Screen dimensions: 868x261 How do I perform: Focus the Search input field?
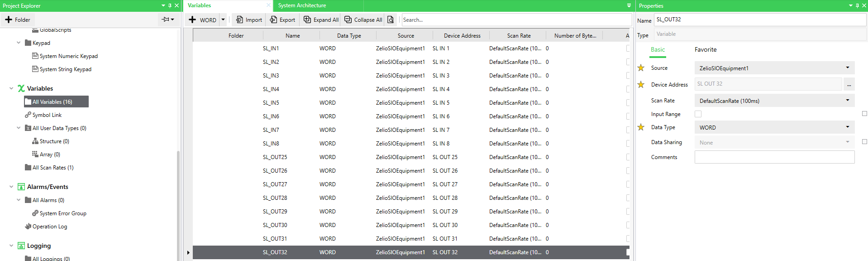coord(516,20)
